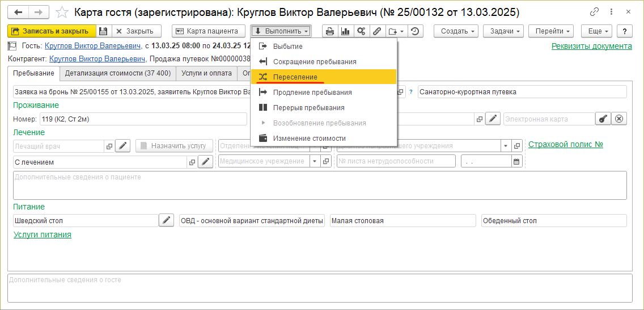Open linked documents chain icon

[x=376, y=31]
